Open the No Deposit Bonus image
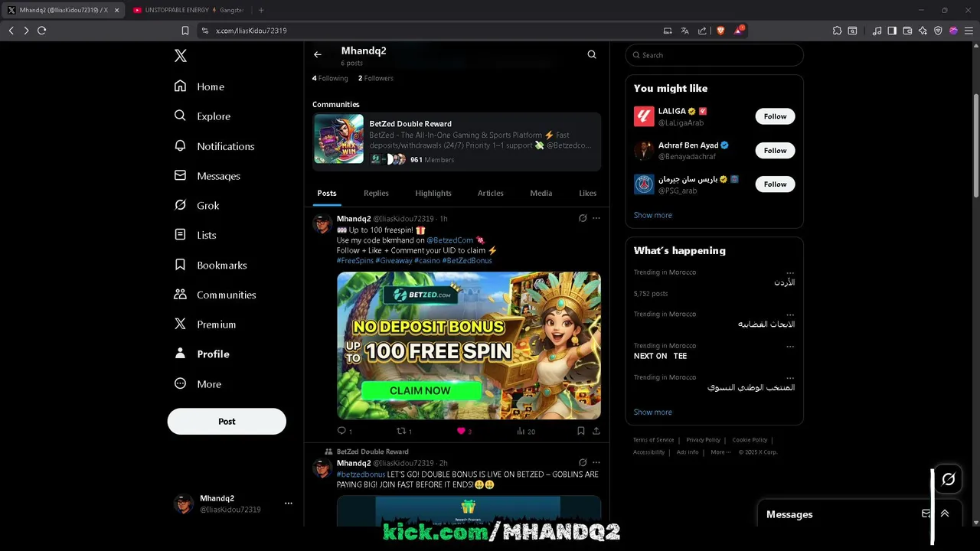Viewport: 980px width, 551px height. tap(469, 346)
